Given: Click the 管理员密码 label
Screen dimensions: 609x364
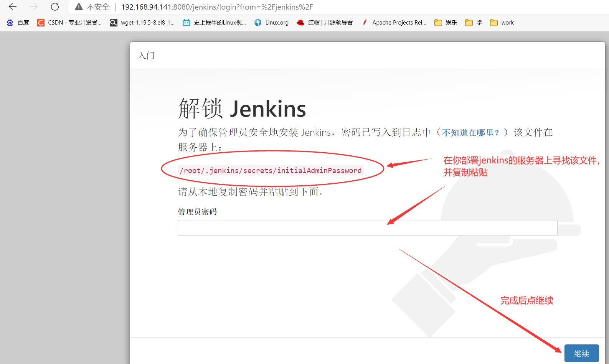Looking at the screenshot, I should coord(197,212).
